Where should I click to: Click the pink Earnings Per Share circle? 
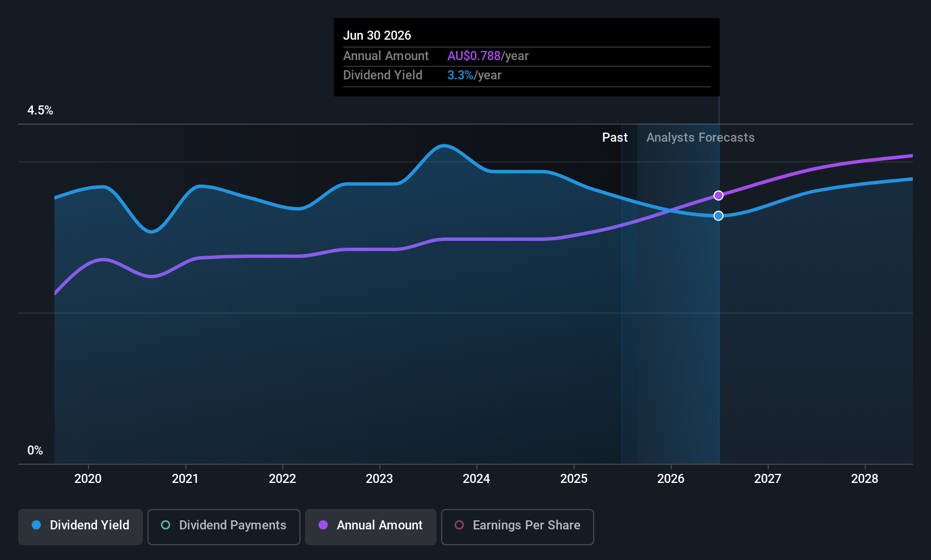coord(459,525)
